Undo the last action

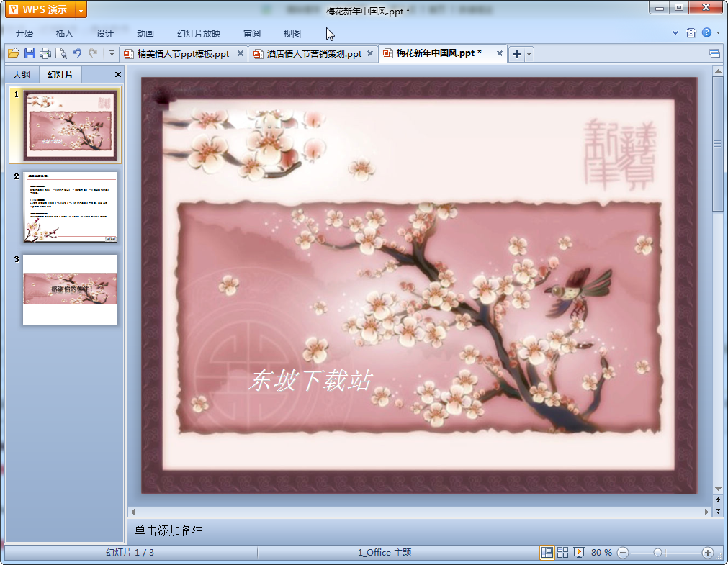(x=77, y=53)
